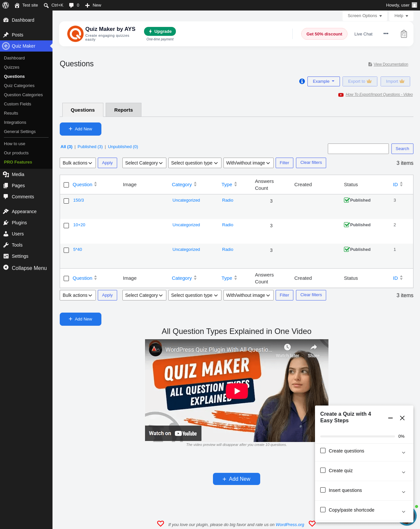Image resolution: width=420 pixels, height=529 pixels.
Task: Open Settings in the sidebar
Action: pyautogui.click(x=26, y=256)
